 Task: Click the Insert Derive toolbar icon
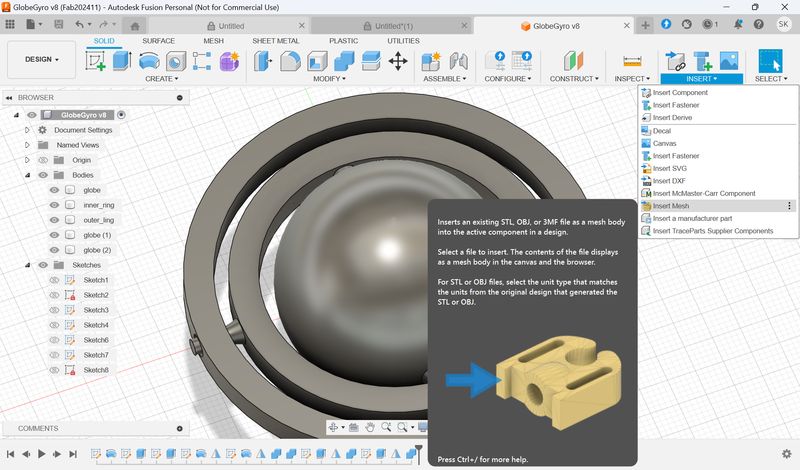click(x=676, y=61)
